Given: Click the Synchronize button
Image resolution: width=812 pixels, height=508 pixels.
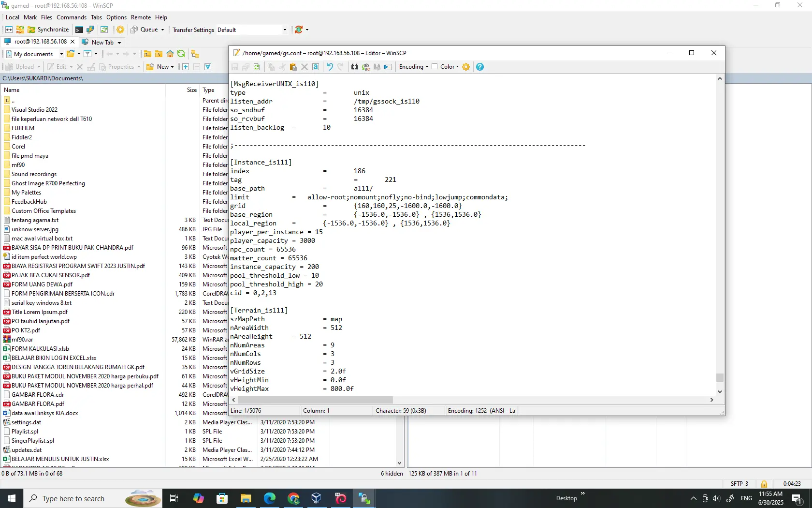Looking at the screenshot, I should 48,30.
